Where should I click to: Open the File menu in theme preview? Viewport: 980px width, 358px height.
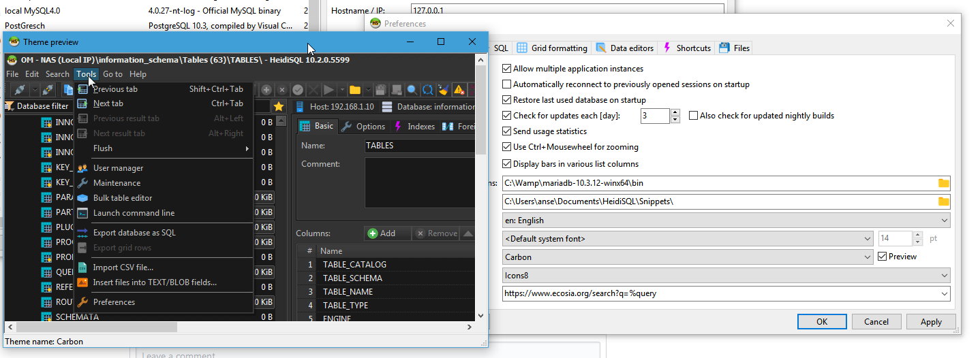pyautogui.click(x=12, y=74)
